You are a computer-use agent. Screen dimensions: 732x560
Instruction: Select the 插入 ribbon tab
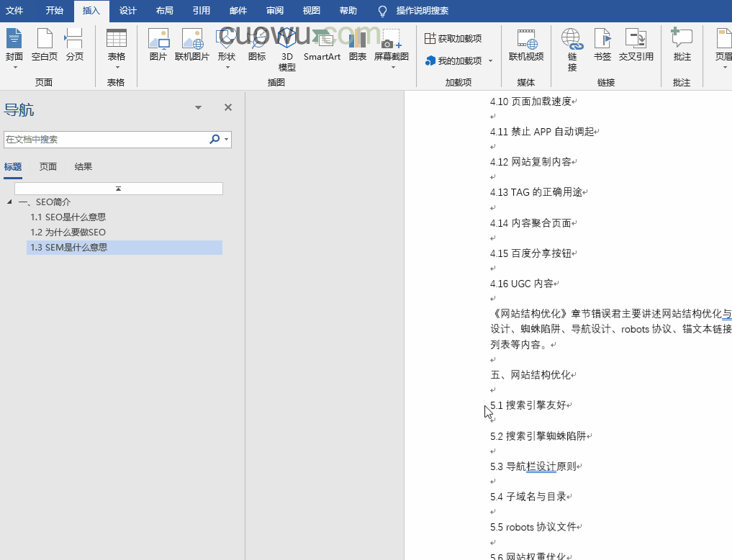tap(91, 11)
